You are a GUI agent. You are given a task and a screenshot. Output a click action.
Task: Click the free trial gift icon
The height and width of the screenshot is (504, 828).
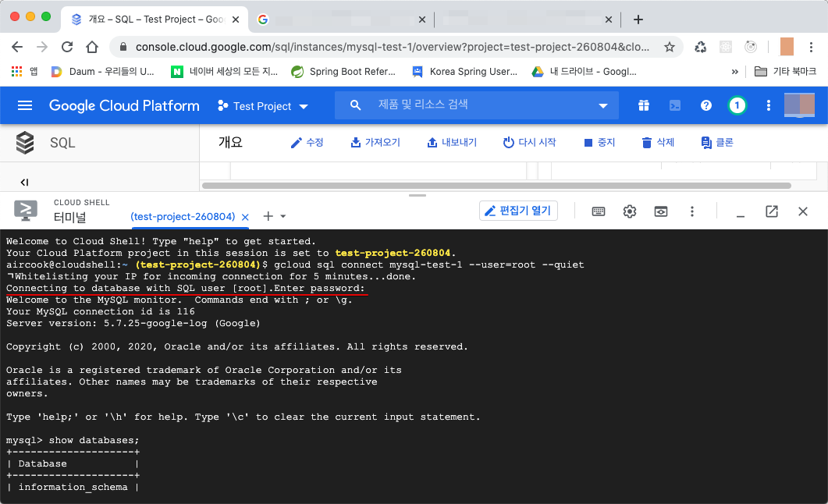pyautogui.click(x=643, y=105)
